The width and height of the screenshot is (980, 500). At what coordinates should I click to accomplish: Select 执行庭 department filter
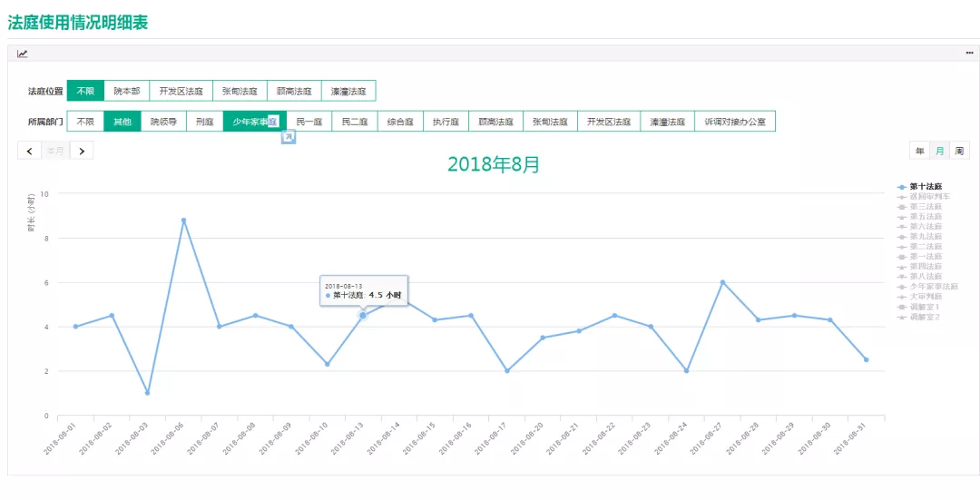446,122
